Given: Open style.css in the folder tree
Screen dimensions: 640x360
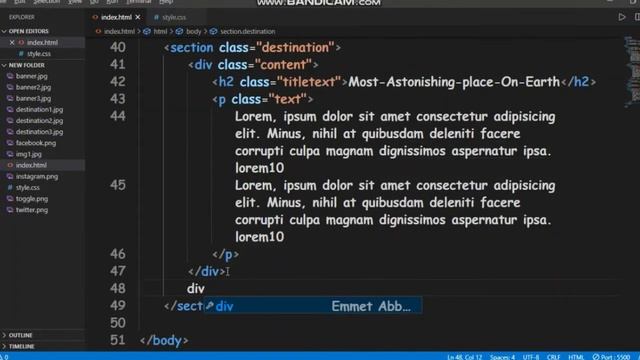Looking at the screenshot, I should click(27, 187).
